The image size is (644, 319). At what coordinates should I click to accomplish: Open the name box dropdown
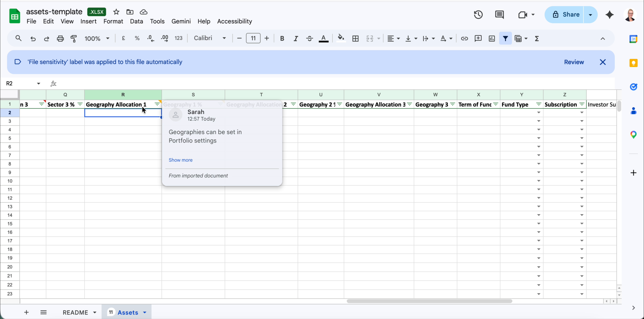(38, 83)
